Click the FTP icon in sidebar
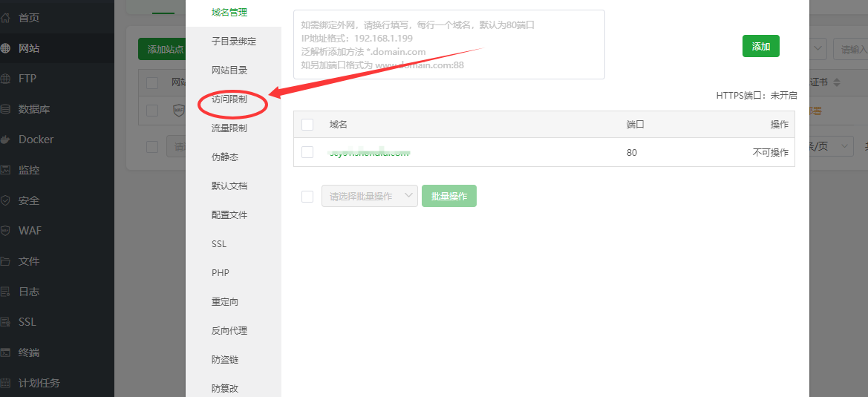868x397 pixels. click(6, 79)
